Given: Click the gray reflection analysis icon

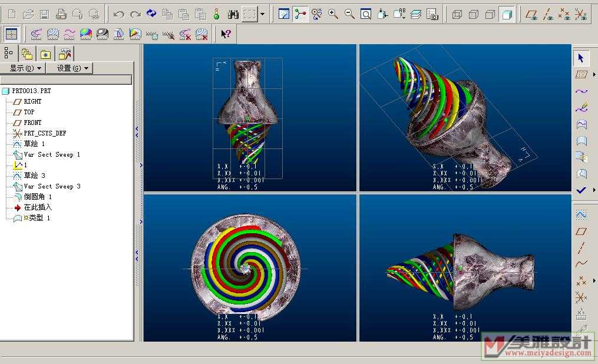Looking at the screenshot, I should (x=102, y=34).
